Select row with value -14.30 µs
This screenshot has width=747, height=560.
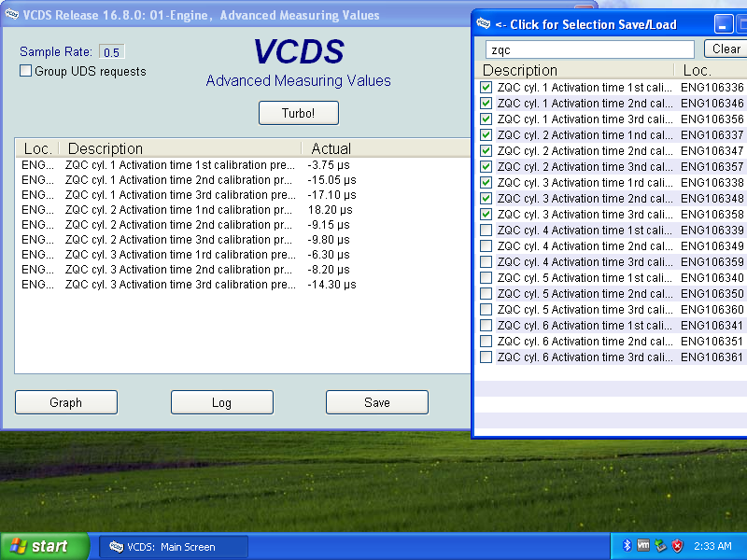(x=243, y=285)
